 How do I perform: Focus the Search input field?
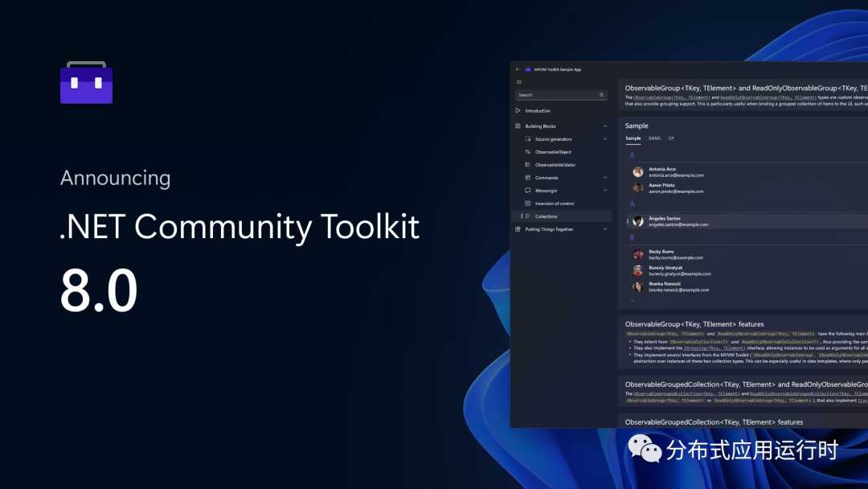pyautogui.click(x=561, y=95)
